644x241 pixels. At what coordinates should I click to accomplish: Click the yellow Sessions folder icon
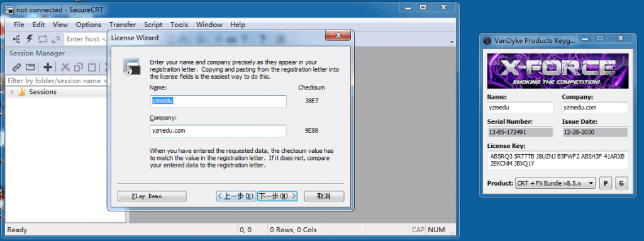click(22, 92)
